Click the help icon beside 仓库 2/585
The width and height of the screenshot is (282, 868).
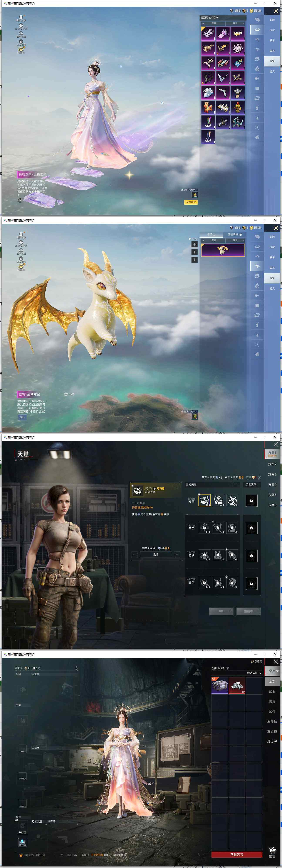[x=227, y=668]
